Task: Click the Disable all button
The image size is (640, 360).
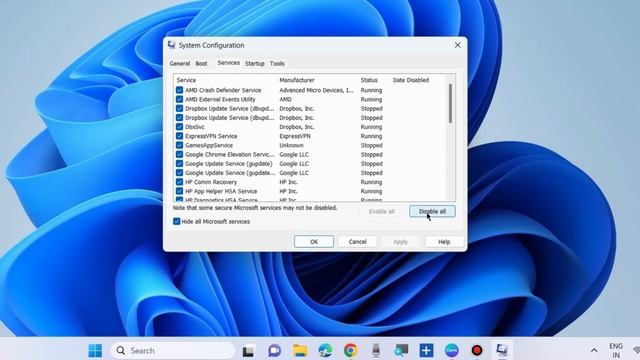Action: tap(432, 211)
